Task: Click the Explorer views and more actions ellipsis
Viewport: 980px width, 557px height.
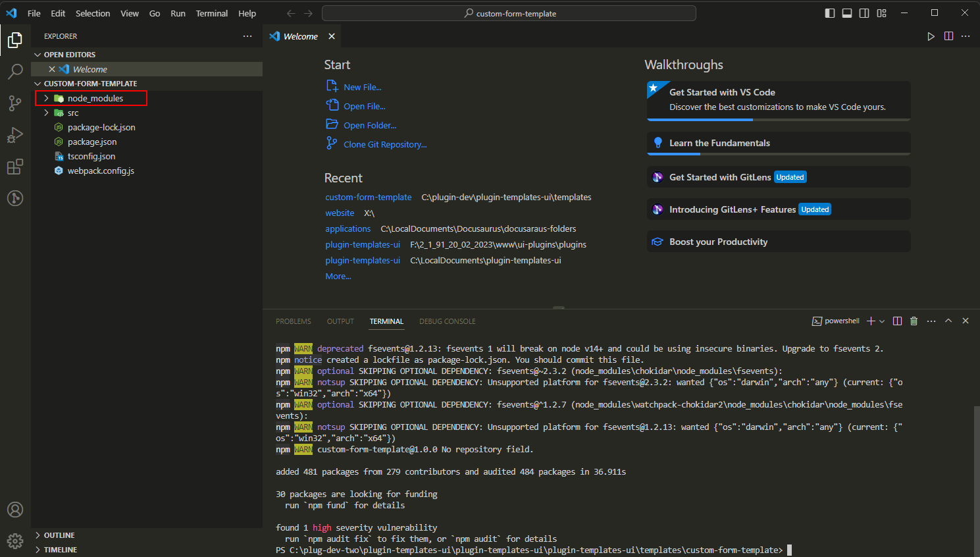Action: click(247, 36)
